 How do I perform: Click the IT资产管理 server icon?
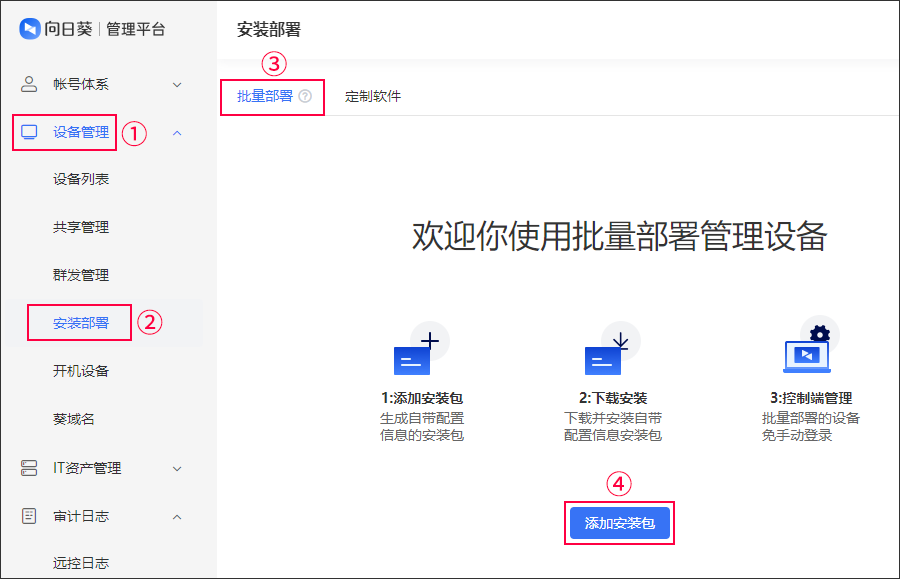[29, 468]
